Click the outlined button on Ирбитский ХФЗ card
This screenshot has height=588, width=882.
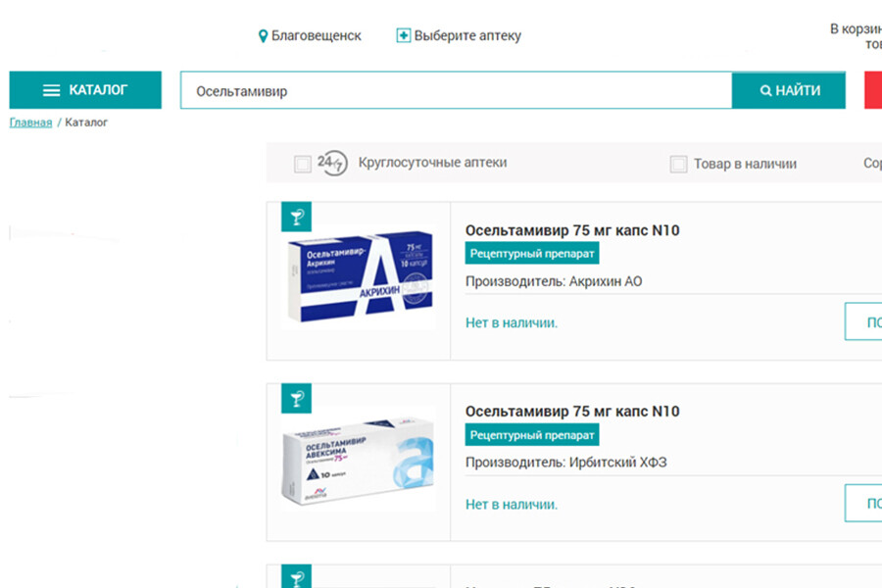coord(863,503)
